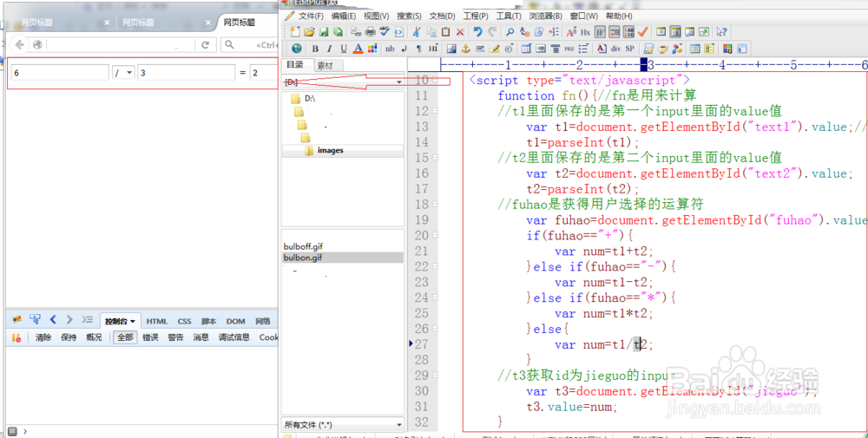Open the 编辑(E) menu
The width and height of the screenshot is (868, 438).
tap(344, 16)
